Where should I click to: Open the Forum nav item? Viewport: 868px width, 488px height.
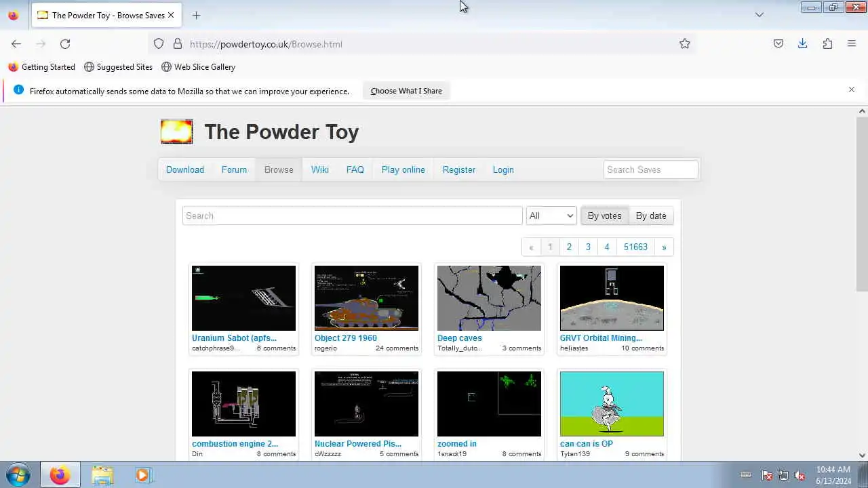click(x=234, y=169)
